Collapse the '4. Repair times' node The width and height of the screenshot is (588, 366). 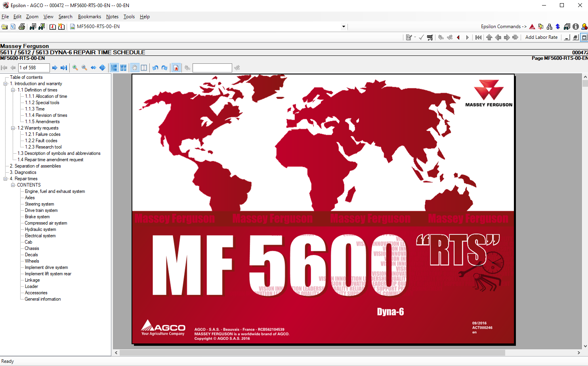point(6,179)
